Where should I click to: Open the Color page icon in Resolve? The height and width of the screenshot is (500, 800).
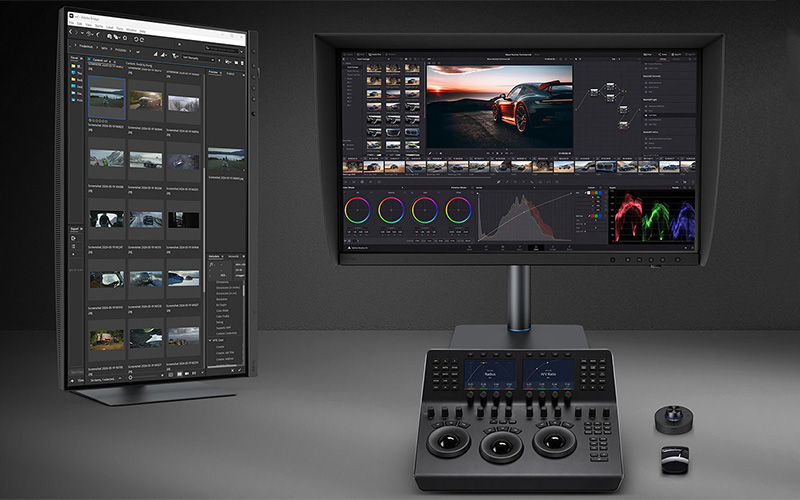(x=536, y=248)
